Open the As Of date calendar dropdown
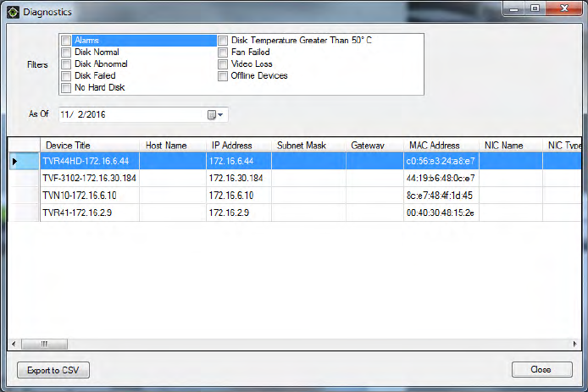The width and height of the screenshot is (588, 392). coord(215,114)
